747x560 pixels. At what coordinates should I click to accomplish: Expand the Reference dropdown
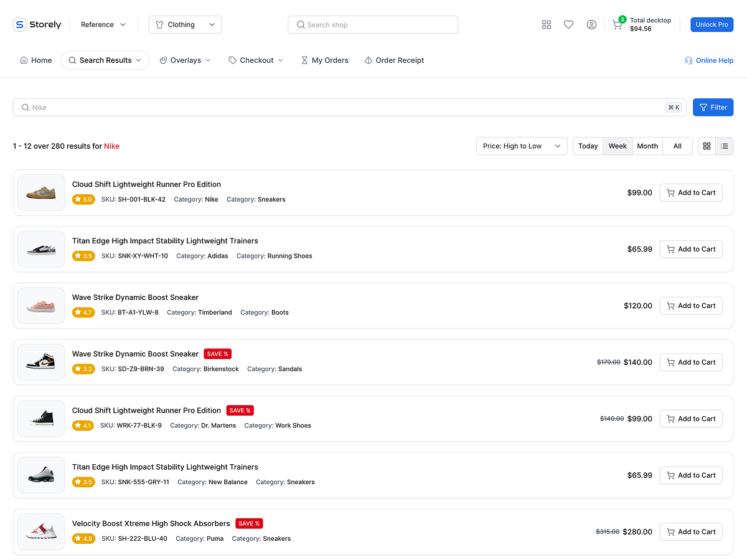(x=102, y=24)
